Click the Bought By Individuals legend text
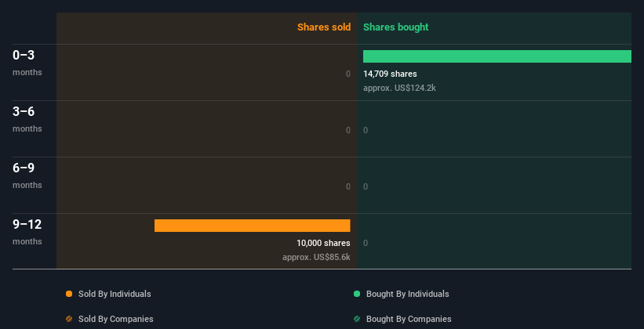644x329 pixels. 407,294
